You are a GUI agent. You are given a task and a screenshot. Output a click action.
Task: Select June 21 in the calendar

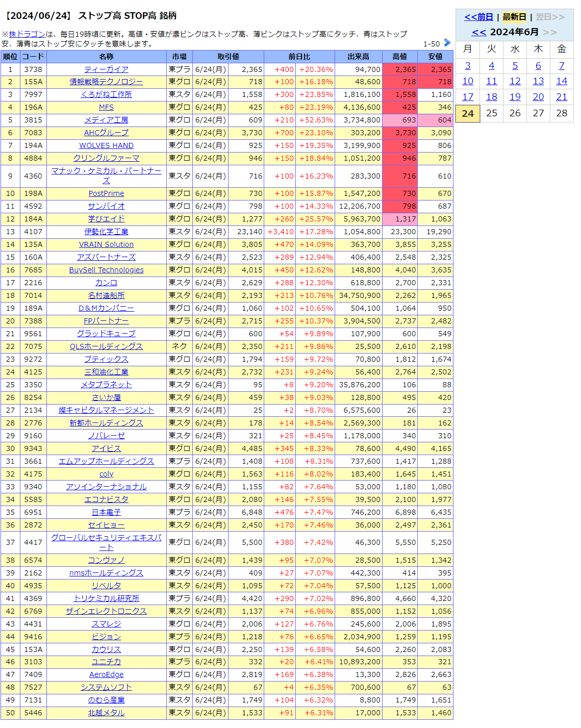tap(562, 97)
